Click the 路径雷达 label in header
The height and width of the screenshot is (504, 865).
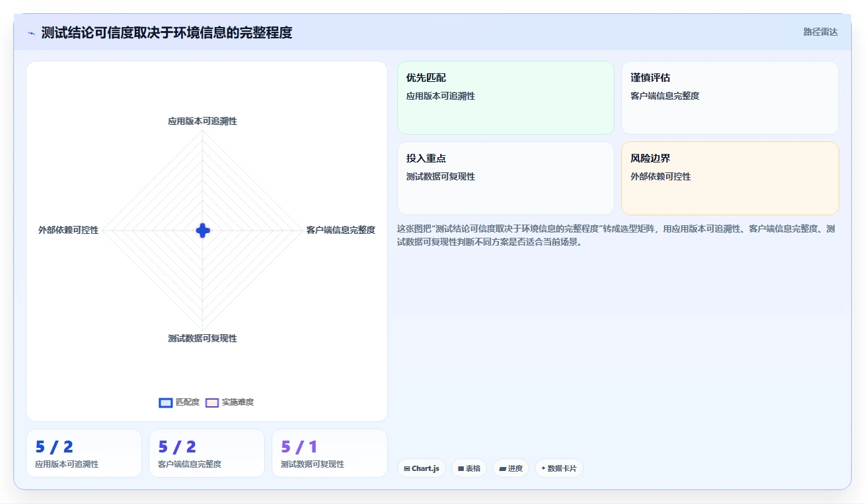pos(820,32)
